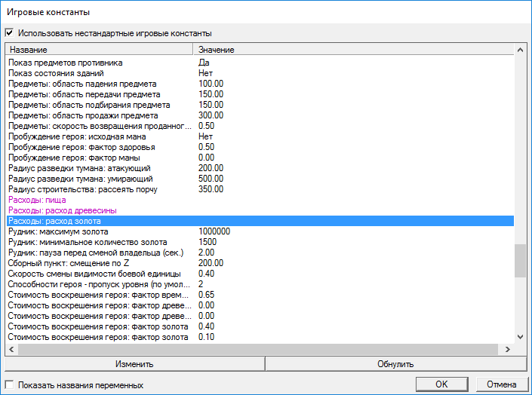532x395 pixels.
Task: Cancel with the 'Отмена' button
Action: pyautogui.click(x=502, y=384)
